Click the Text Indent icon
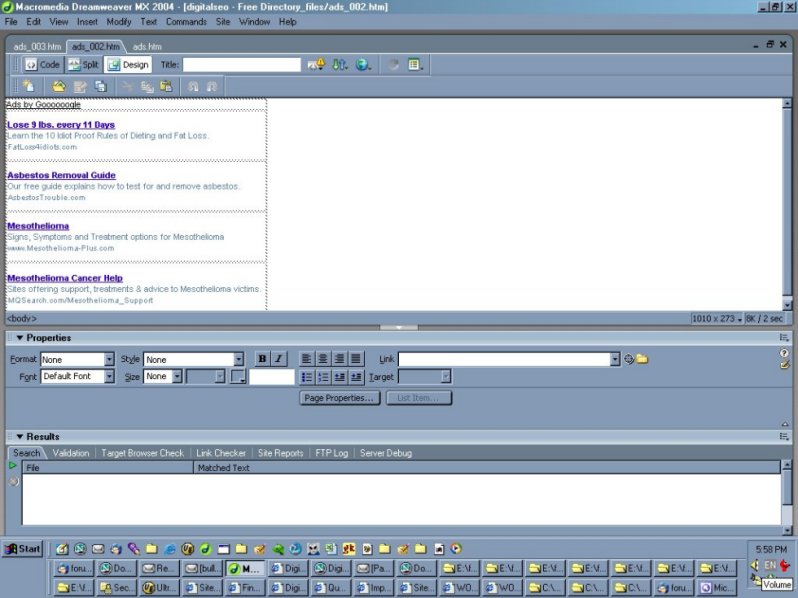The height and width of the screenshot is (598, 798). click(x=356, y=377)
